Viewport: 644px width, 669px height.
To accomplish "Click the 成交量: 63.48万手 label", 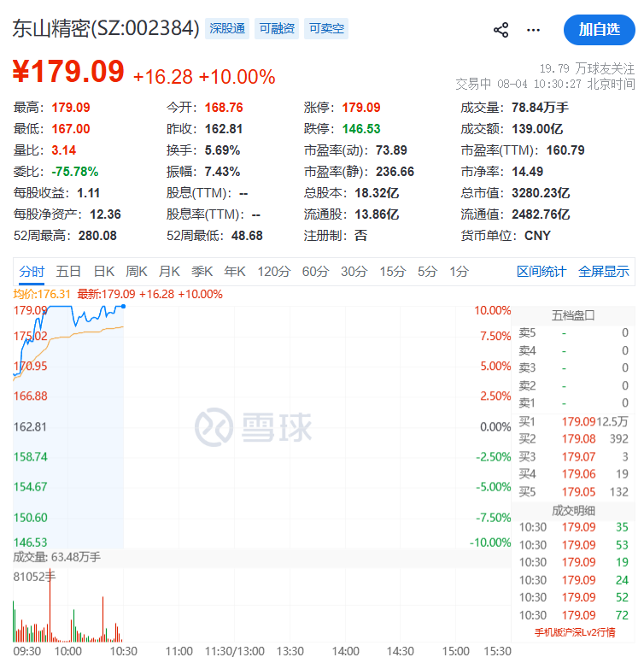I will point(56,557).
